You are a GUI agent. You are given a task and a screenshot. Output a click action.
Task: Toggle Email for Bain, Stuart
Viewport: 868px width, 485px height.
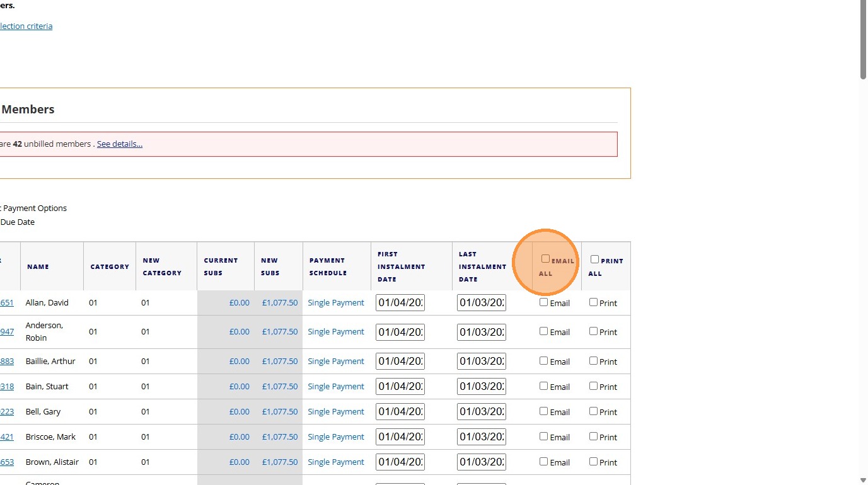(543, 386)
